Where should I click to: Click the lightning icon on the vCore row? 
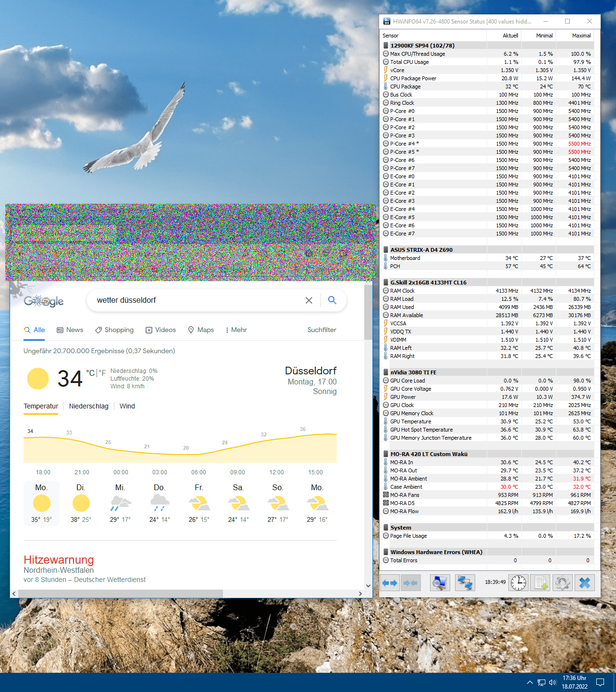click(386, 70)
